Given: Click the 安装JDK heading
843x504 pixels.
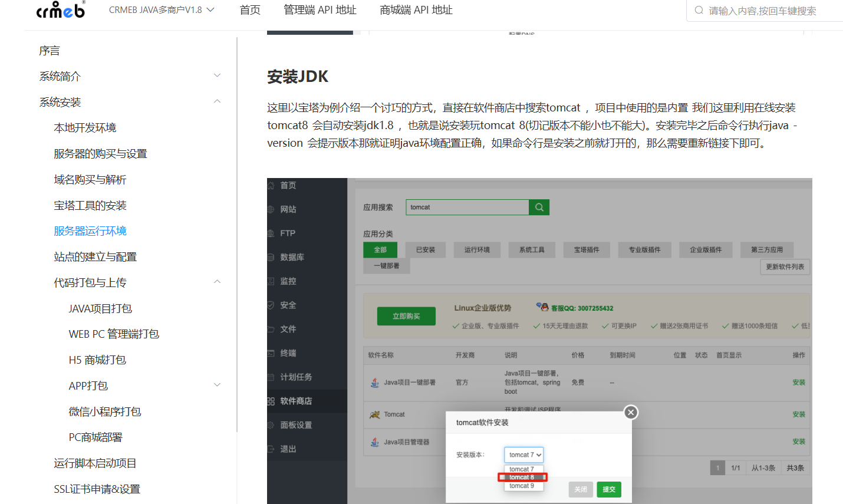Looking at the screenshot, I should (x=298, y=77).
